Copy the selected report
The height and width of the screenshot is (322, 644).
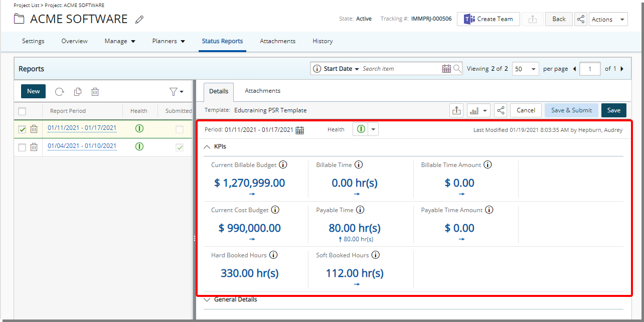(78, 91)
